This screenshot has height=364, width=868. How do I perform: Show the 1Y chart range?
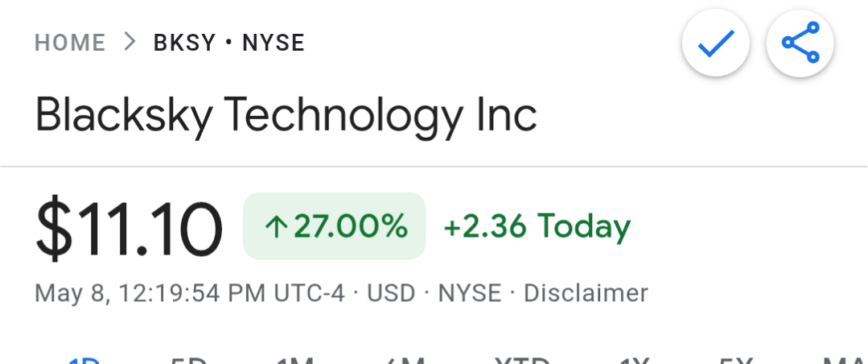634,360
